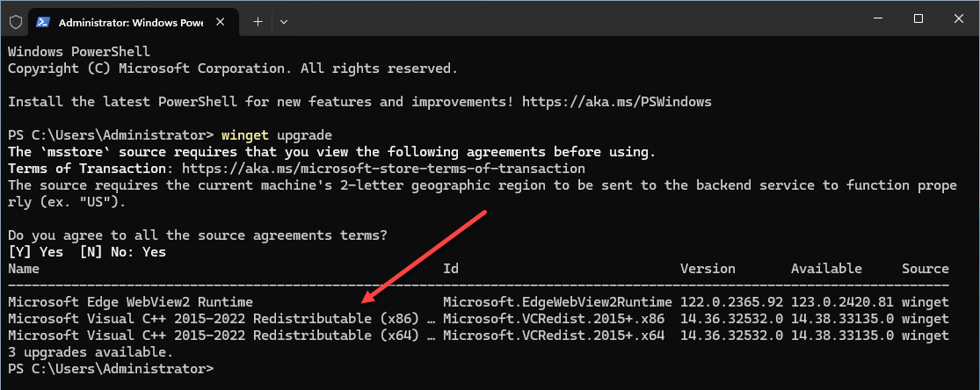Click the Microsoft.EdgeWebView2Runtime Id text
This screenshot has height=390, width=980.
[x=557, y=302]
